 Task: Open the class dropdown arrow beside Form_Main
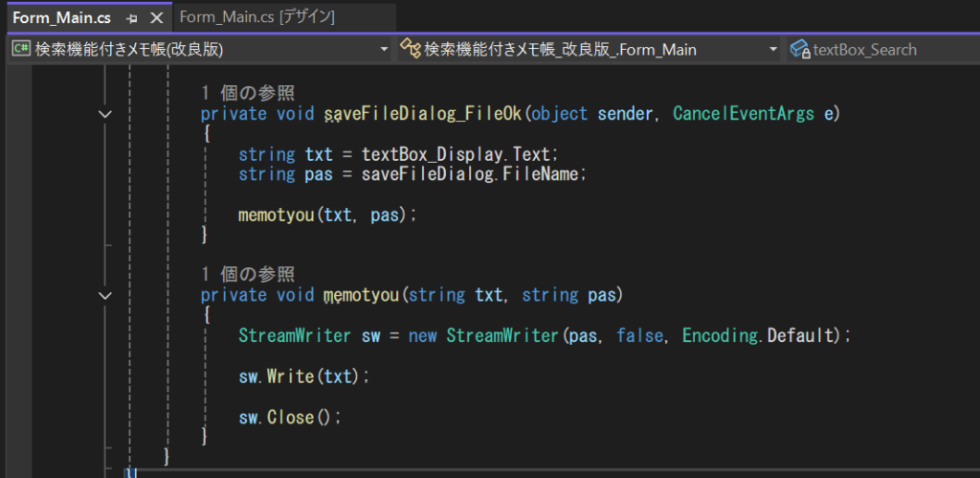(x=773, y=50)
